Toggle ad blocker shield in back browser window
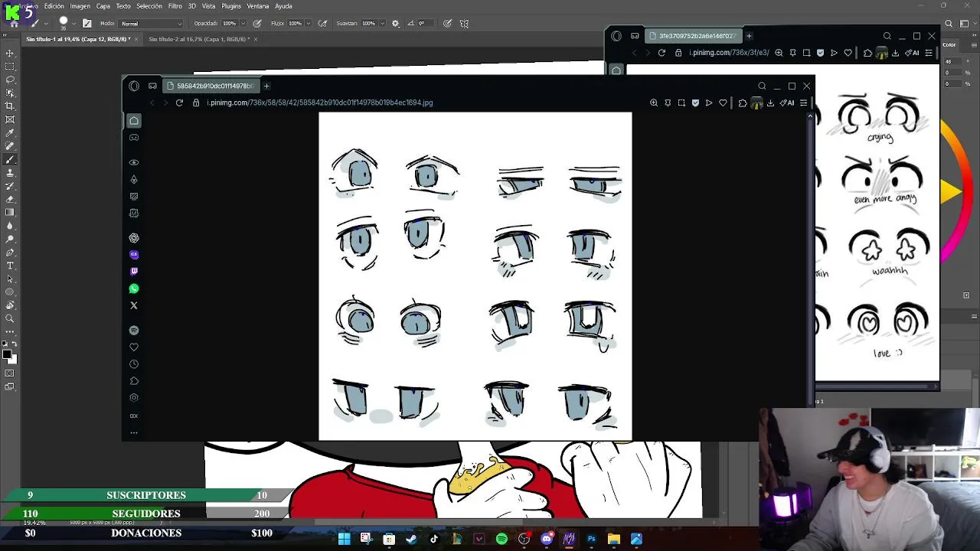 821,53
